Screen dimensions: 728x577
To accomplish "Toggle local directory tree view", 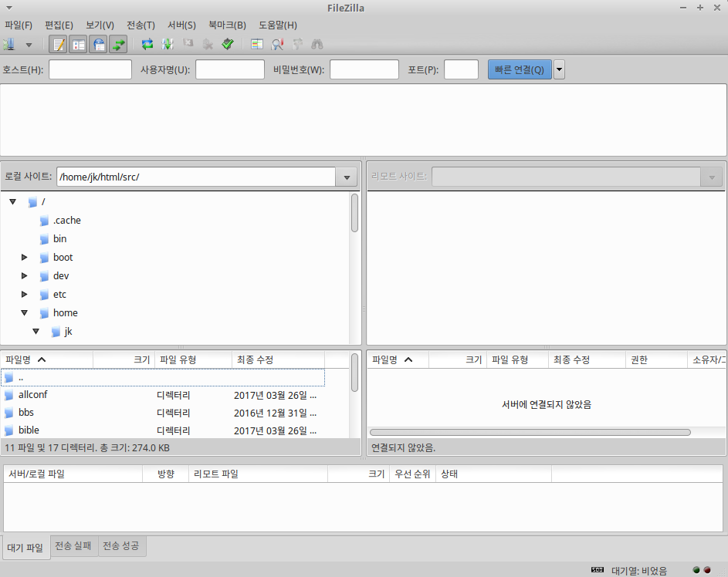I will pos(78,45).
